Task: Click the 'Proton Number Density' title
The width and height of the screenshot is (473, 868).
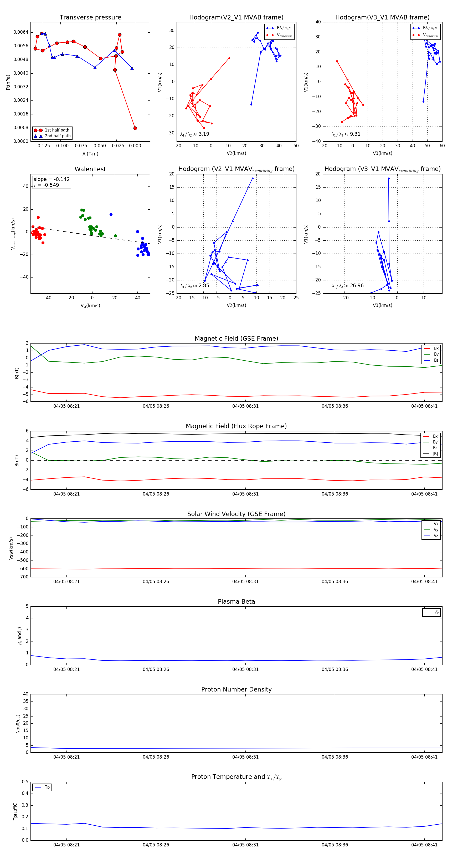Action: pos(236,689)
